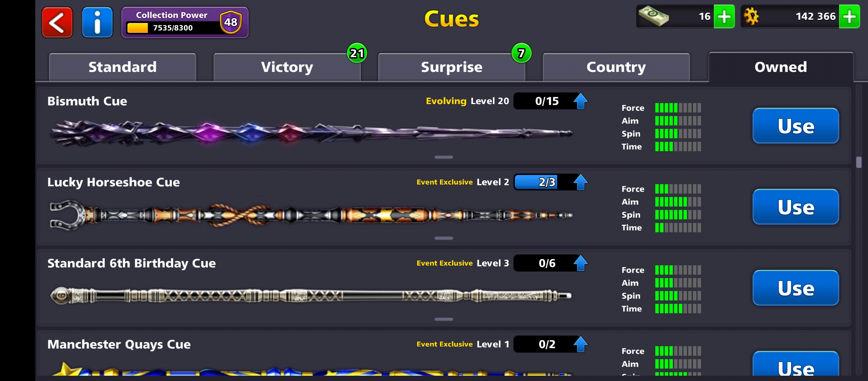The height and width of the screenshot is (381, 868).
Task: Open the Victory cues tab
Action: click(x=287, y=67)
